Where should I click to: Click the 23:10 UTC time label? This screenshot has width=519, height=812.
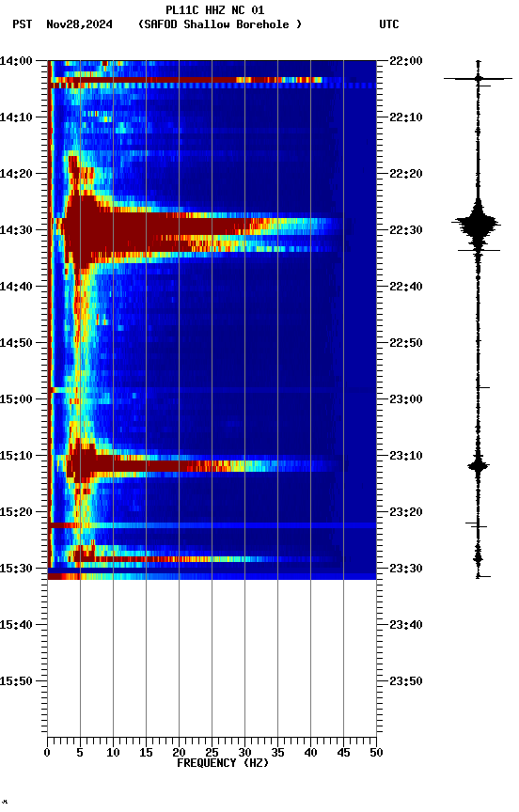[x=406, y=456]
